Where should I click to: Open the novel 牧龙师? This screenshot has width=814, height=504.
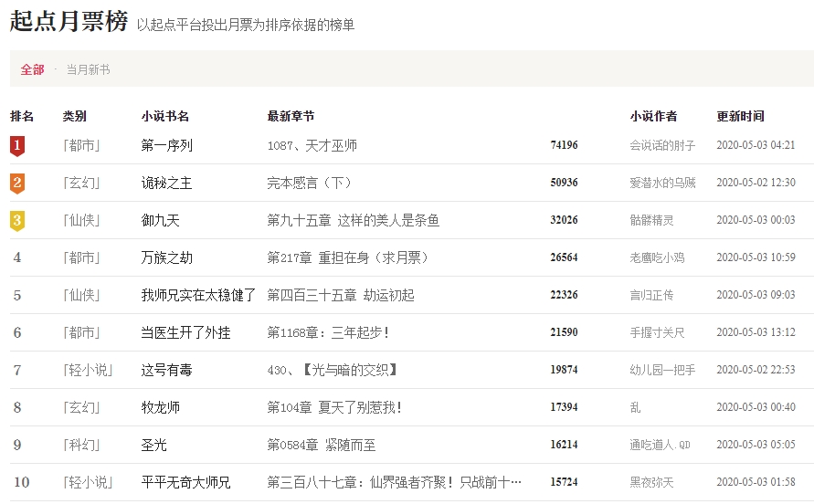click(160, 407)
